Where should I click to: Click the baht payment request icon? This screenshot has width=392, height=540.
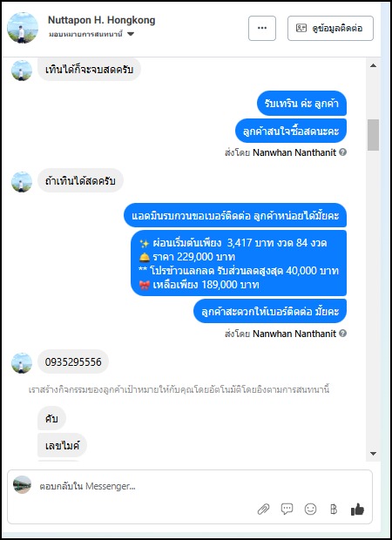(x=334, y=509)
